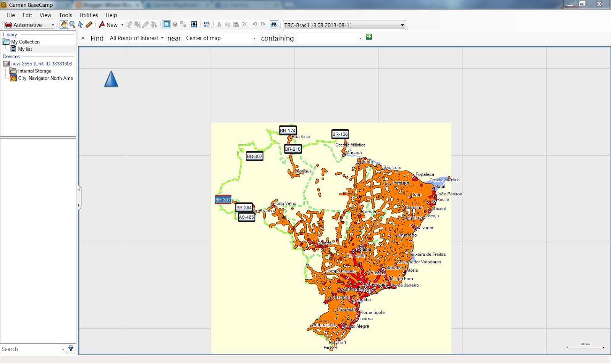Click the Porto Alegre city label
This screenshot has width=611, height=364.
pyautogui.click(x=357, y=326)
